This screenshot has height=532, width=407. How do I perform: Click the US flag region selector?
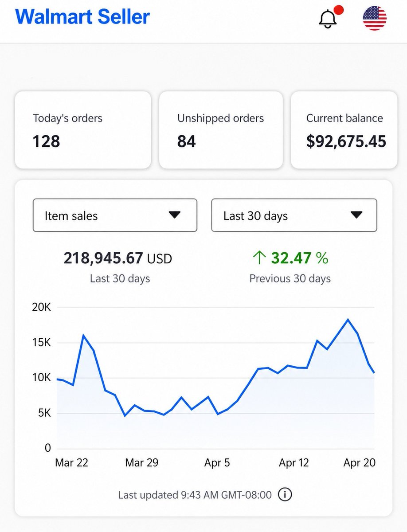point(375,19)
